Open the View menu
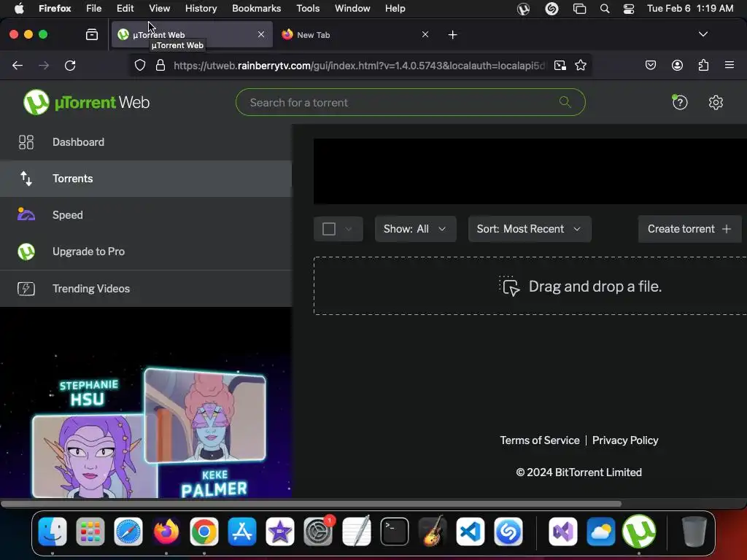747x560 pixels. 159,9
